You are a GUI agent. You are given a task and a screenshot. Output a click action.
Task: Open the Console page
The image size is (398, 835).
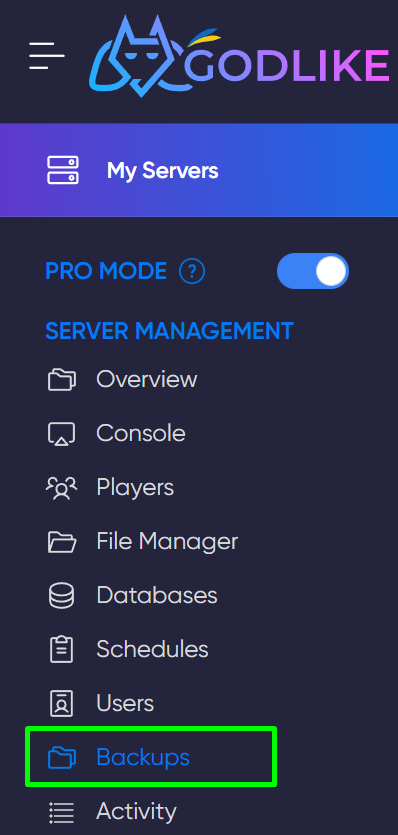pyautogui.click(x=141, y=433)
